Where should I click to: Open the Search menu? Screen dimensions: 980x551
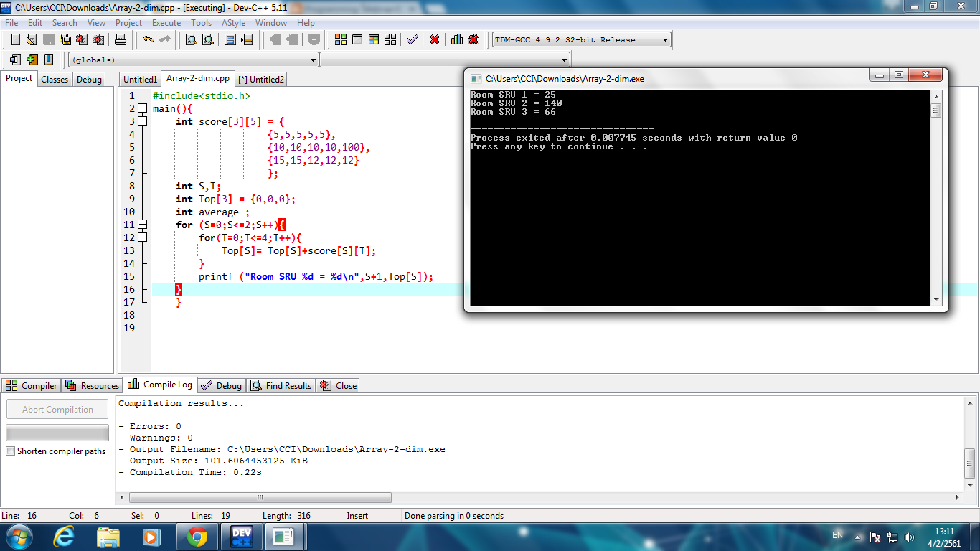(65, 23)
